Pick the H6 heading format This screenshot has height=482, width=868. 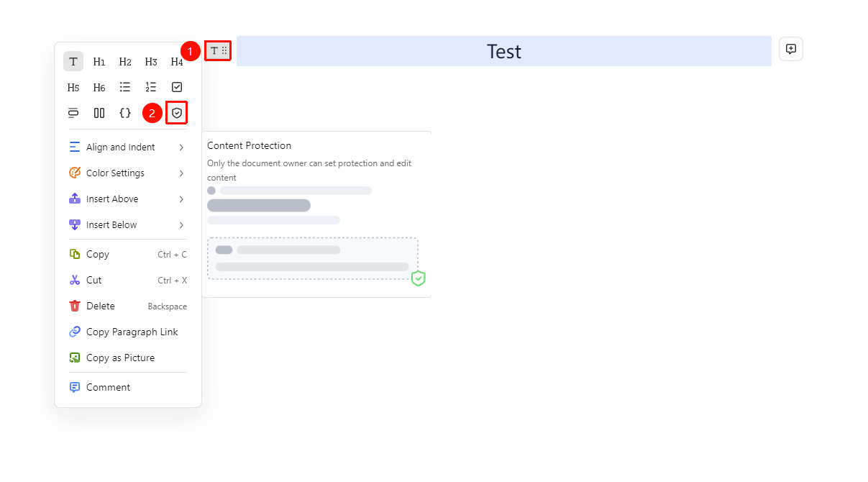tap(99, 88)
